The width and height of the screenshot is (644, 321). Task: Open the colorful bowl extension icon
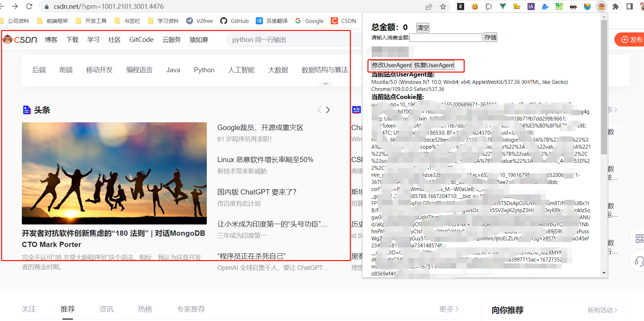[587, 6]
